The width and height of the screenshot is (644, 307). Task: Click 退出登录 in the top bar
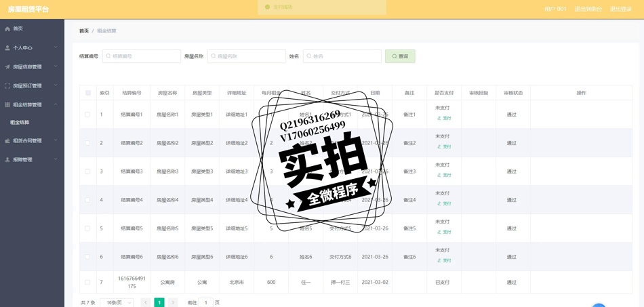[x=620, y=9]
